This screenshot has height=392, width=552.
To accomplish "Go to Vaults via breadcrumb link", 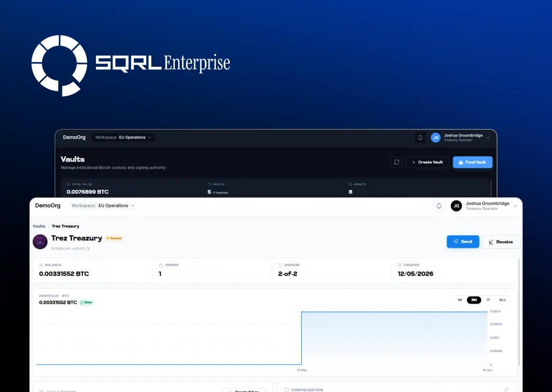I will click(39, 226).
